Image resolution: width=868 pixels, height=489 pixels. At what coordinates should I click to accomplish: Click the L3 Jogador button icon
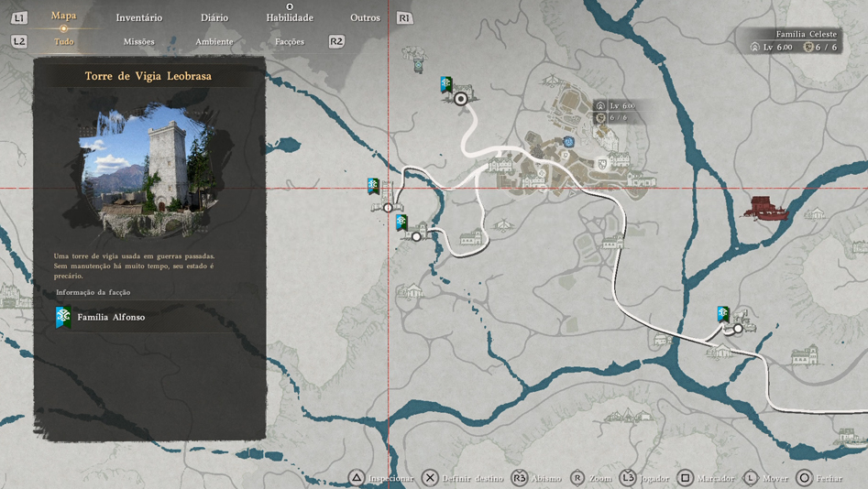tap(628, 478)
